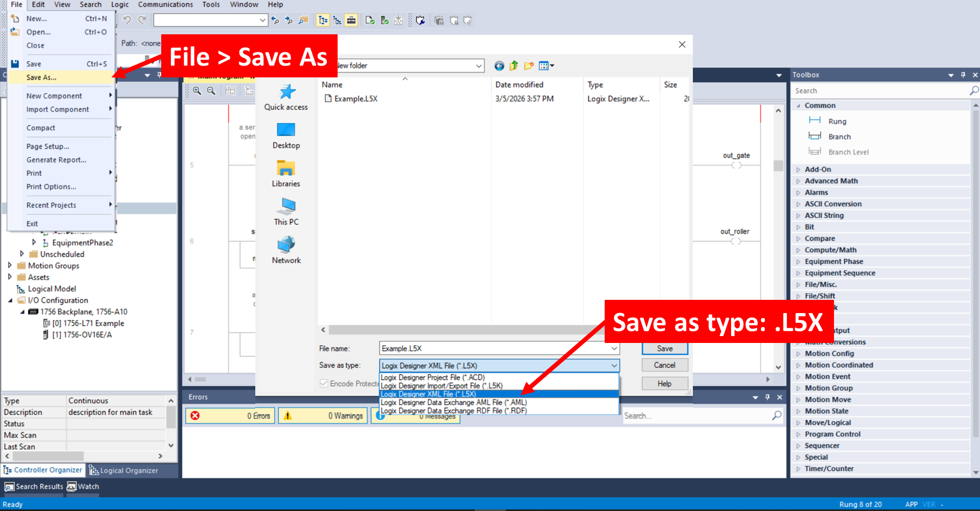The width and height of the screenshot is (980, 511).
Task: Toggle the Encode Protected checkbox
Action: [x=324, y=384]
